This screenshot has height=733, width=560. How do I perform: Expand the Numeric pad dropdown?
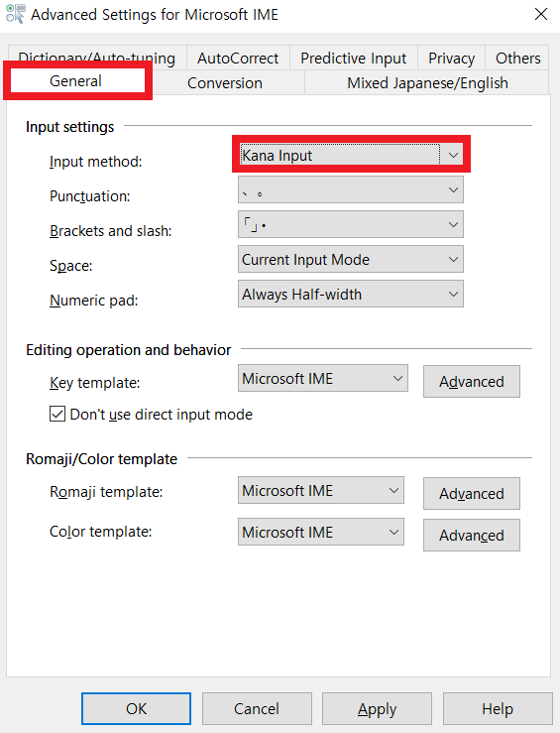(351, 294)
